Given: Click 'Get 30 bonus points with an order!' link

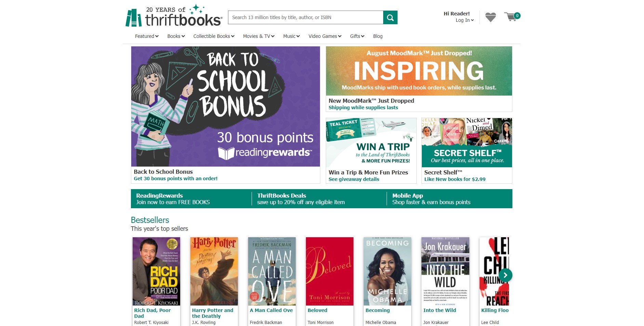Looking at the screenshot, I should pyautogui.click(x=176, y=179).
